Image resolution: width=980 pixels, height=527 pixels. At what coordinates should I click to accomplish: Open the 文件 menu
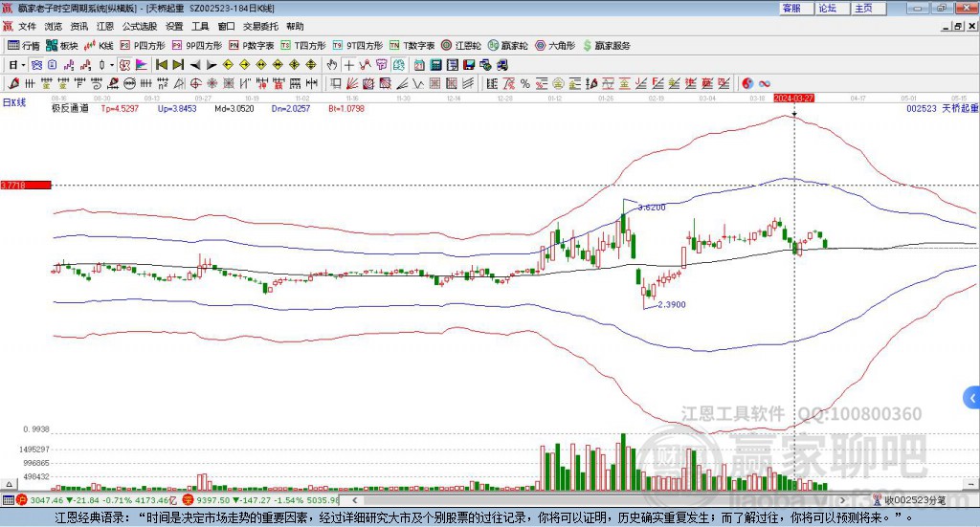(27, 26)
